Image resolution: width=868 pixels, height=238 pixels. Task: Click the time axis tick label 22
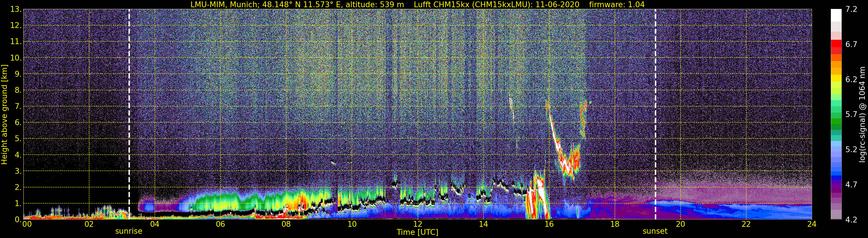click(746, 224)
